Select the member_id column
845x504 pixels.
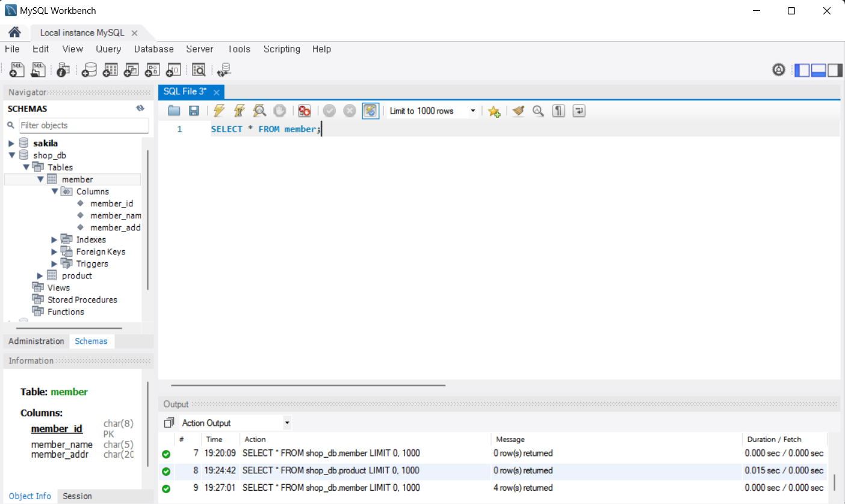[x=112, y=203]
